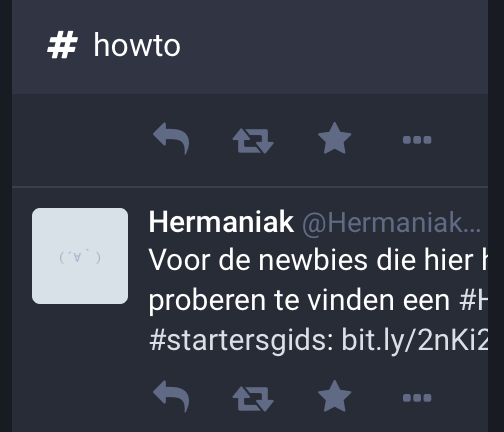504x432 pixels.
Task: Click empty header bar right of howto
Action: pos(333,46)
